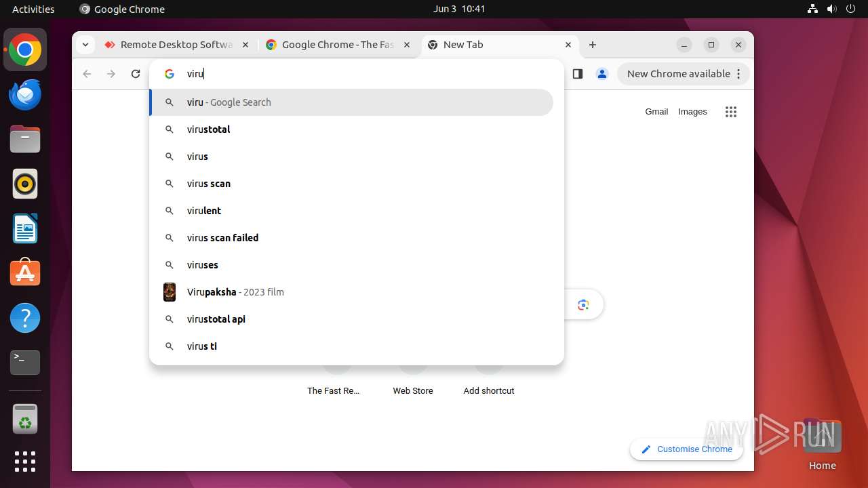Open the volume icon in system tray
Viewport: 868px width, 488px height.
[x=832, y=9]
